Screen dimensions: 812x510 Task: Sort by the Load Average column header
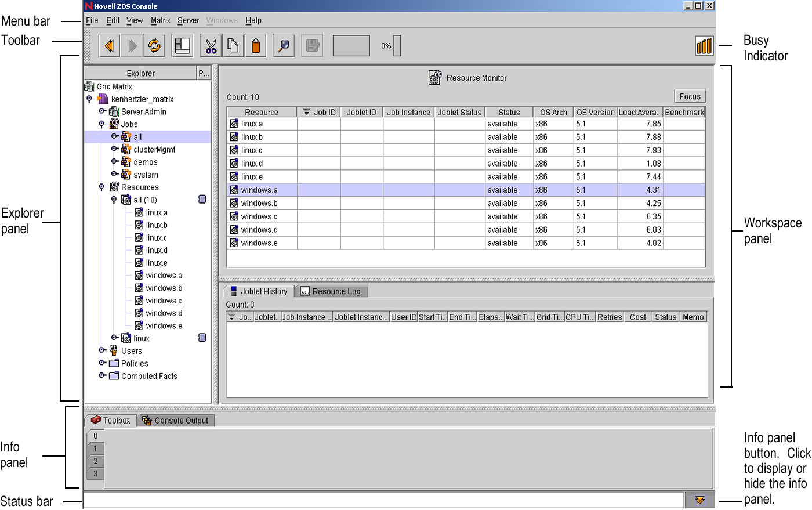pyautogui.click(x=639, y=113)
